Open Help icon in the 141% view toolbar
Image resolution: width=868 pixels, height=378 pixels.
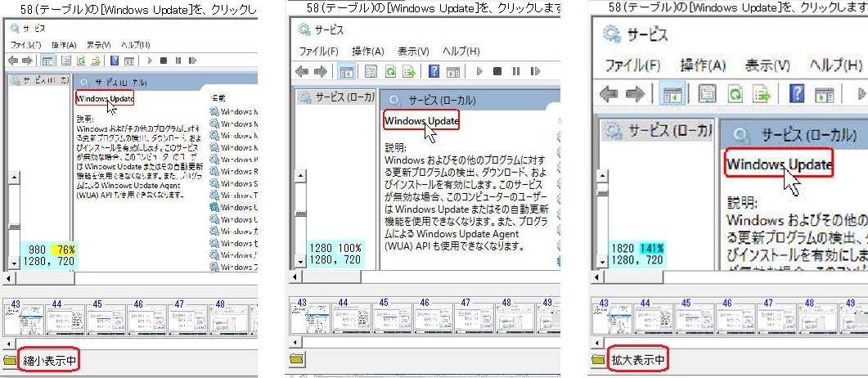(x=798, y=94)
